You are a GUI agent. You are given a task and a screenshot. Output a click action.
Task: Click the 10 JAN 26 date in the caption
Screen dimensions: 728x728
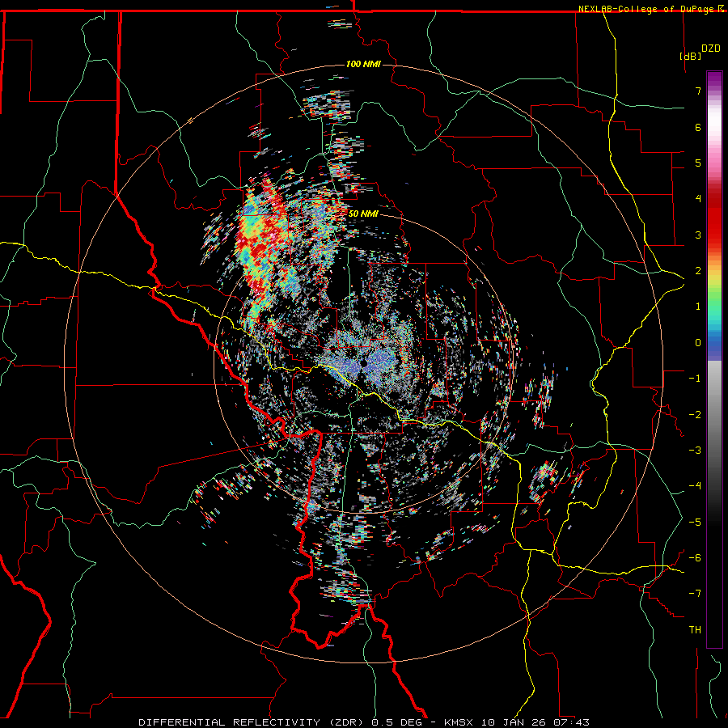[x=514, y=722]
